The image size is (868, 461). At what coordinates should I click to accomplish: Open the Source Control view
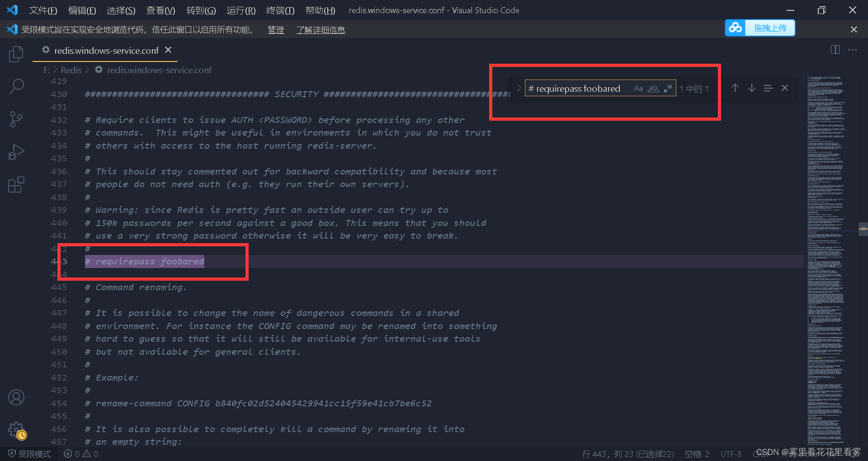point(16,119)
